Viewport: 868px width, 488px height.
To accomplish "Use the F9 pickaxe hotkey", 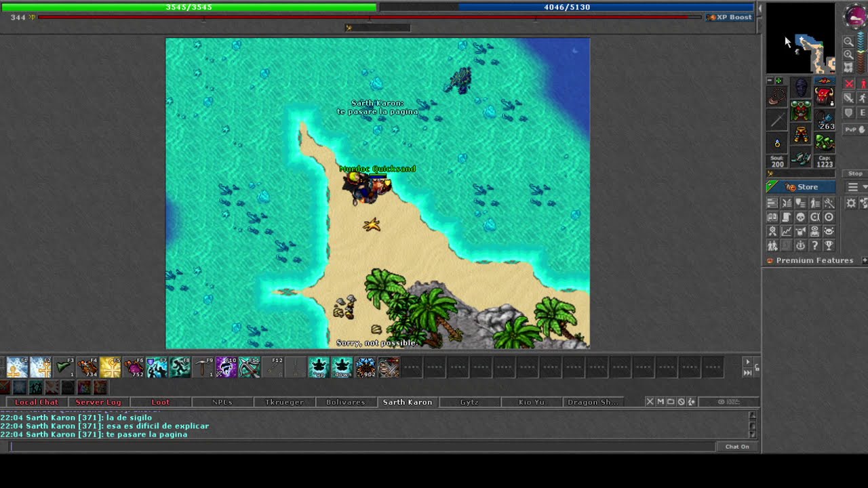I will 203,367.
